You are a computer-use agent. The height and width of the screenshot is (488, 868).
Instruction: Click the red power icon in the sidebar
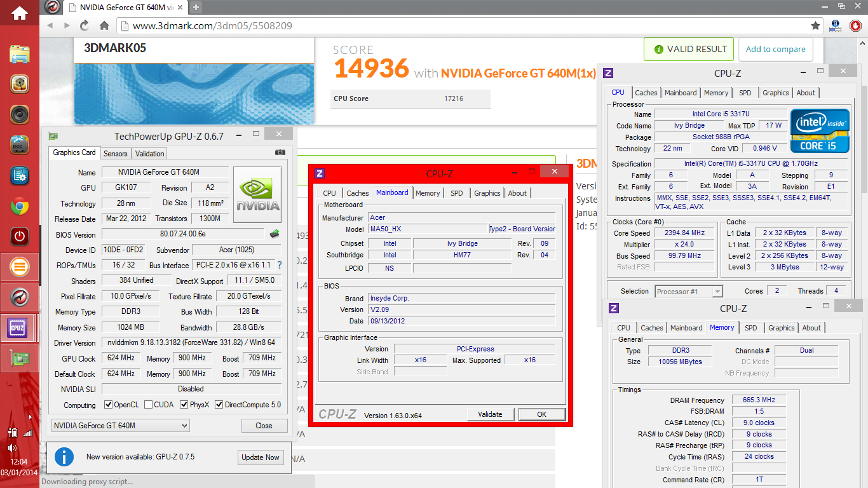pos(20,236)
